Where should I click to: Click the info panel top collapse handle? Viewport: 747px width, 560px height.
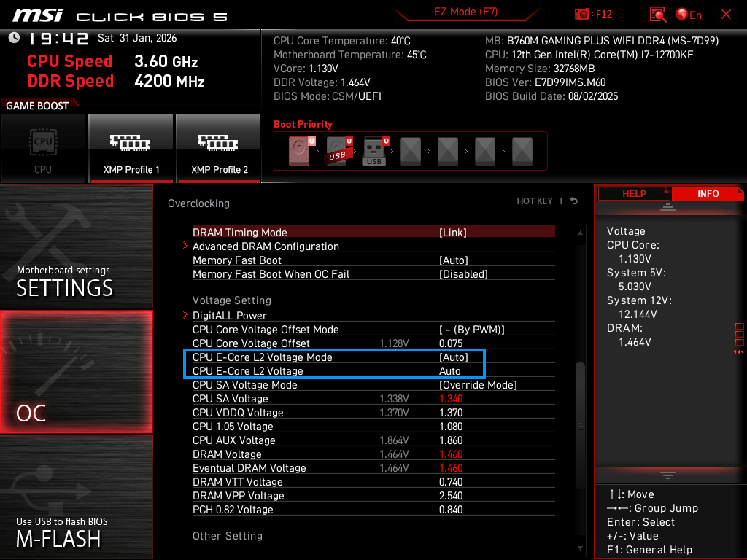[x=668, y=206]
